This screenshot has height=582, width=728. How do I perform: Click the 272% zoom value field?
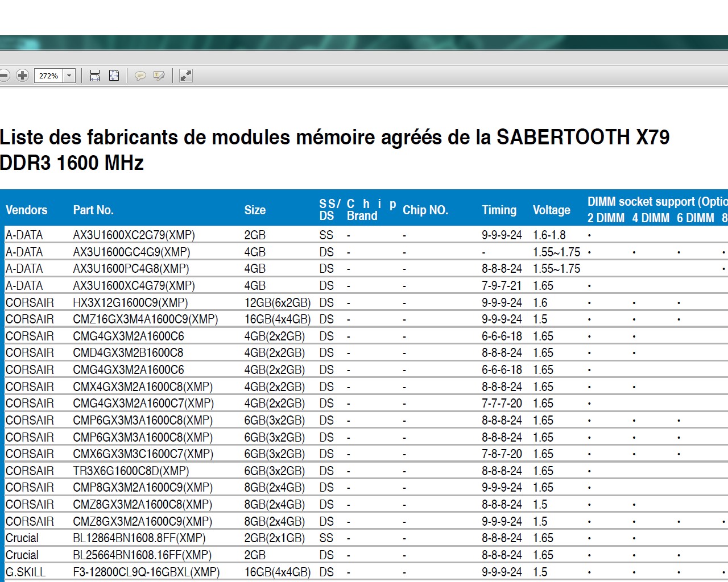pos(49,76)
